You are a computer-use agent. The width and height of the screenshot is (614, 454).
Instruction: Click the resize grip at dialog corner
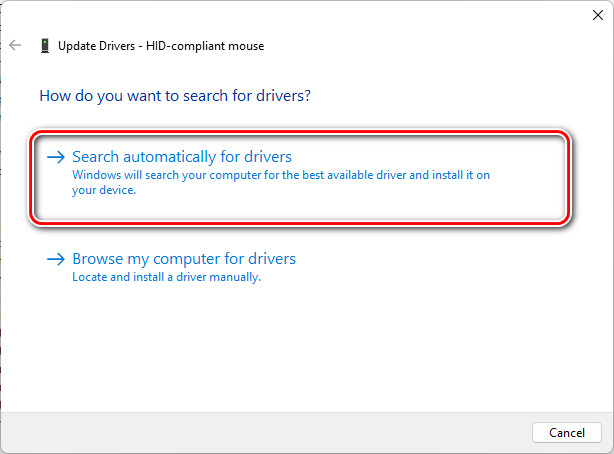[x=608, y=449]
